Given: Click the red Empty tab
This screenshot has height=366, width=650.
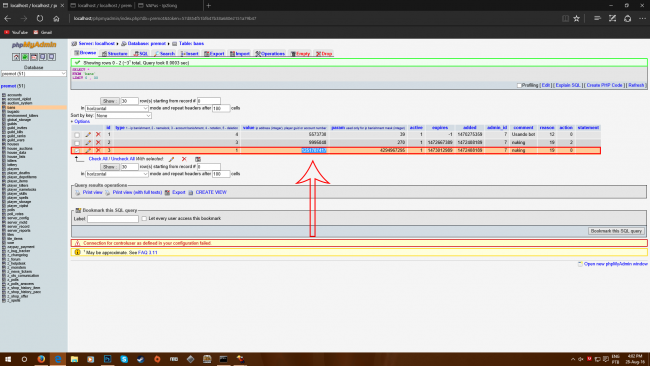Looking at the screenshot, I should 301,54.
